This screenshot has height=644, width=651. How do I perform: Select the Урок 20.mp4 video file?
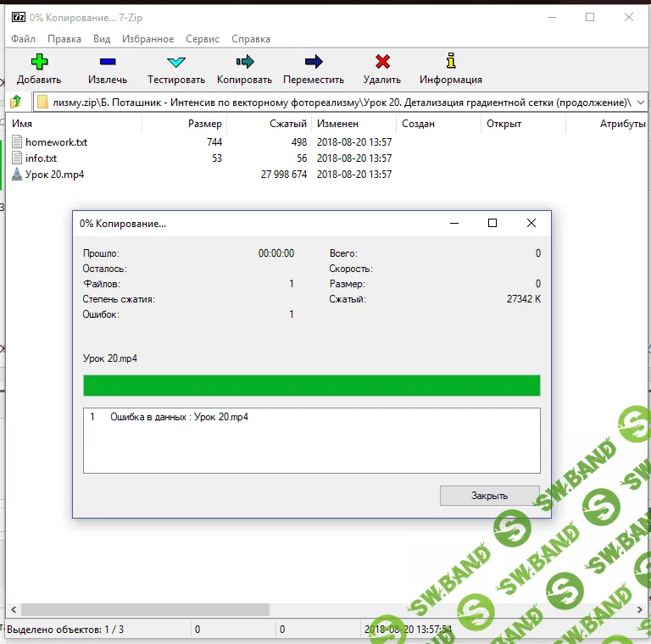pyautogui.click(x=54, y=175)
